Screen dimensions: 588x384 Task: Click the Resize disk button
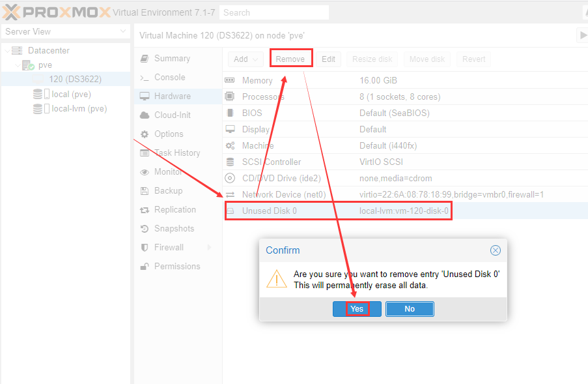372,59
